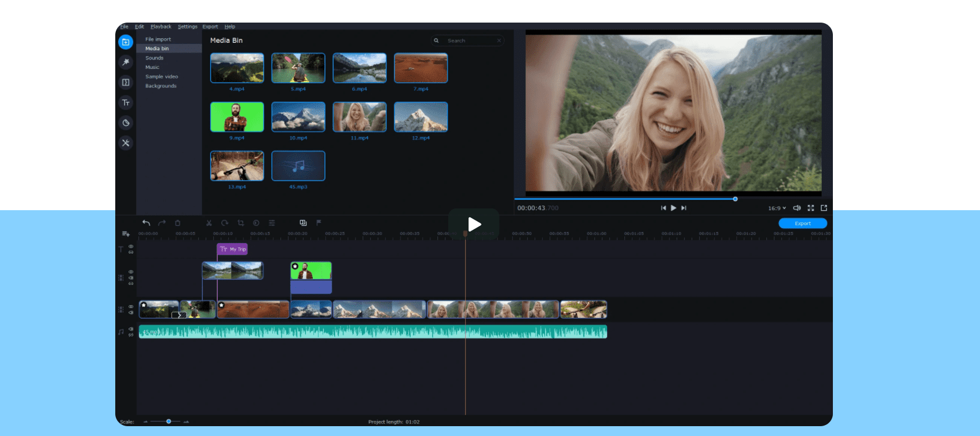Select the 45.mp3 audio thumbnail

point(298,166)
